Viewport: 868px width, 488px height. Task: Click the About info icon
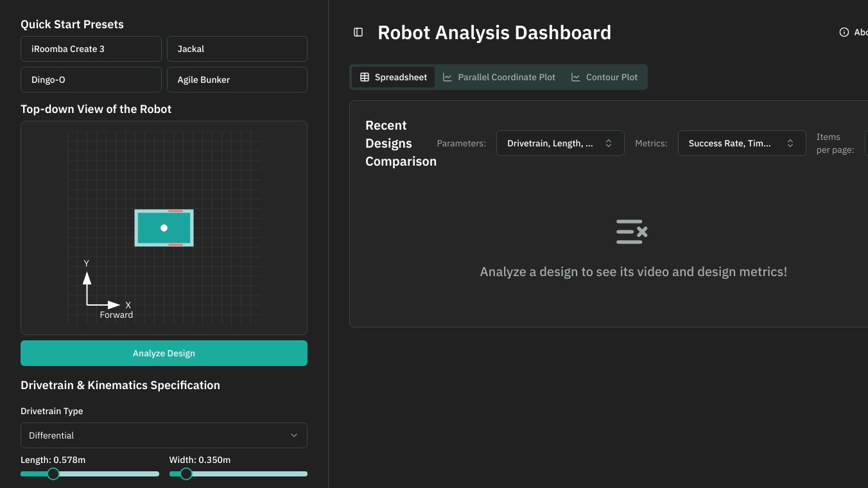(844, 32)
